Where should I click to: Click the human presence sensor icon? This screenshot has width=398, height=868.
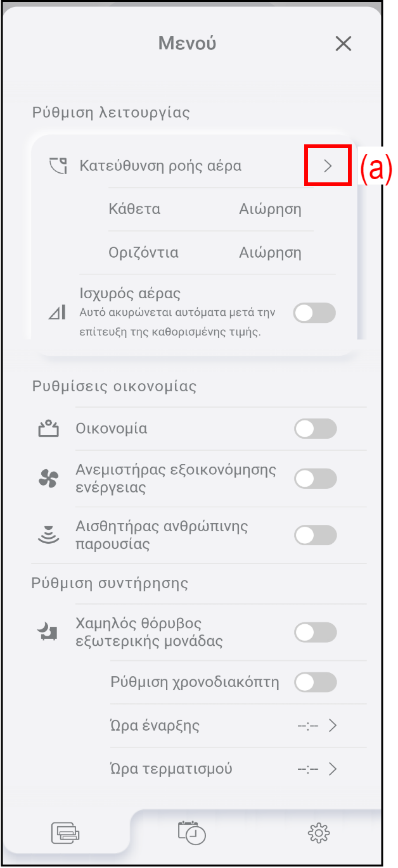click(x=48, y=536)
